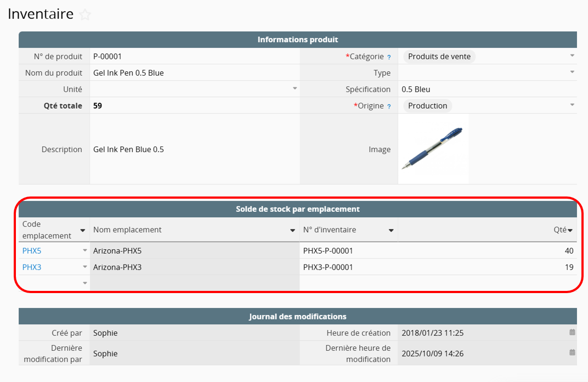The height and width of the screenshot is (382, 588).
Task: Star the Inventaire page as favorite
Action: pos(85,15)
